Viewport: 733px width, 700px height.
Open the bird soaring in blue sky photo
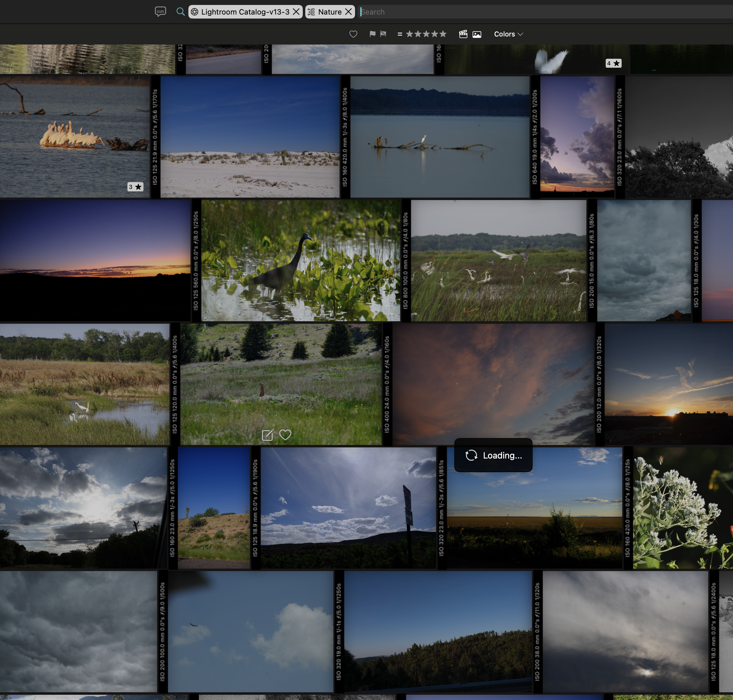[251, 631]
